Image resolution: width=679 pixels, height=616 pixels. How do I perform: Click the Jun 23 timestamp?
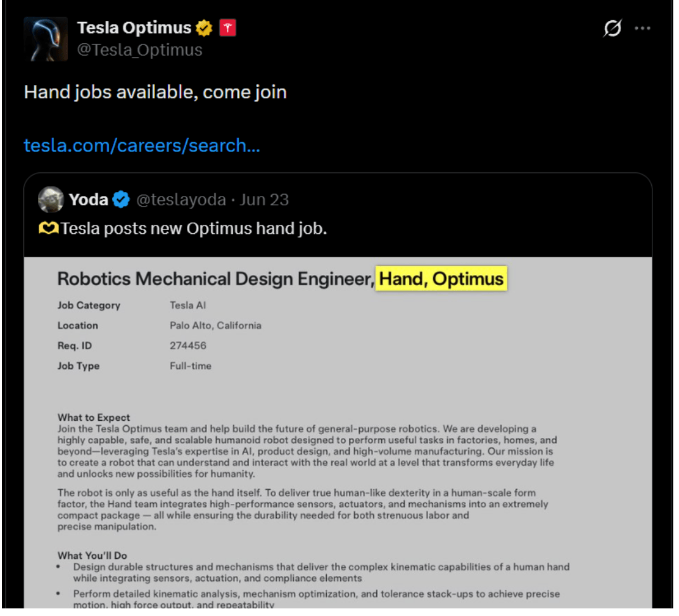265,200
